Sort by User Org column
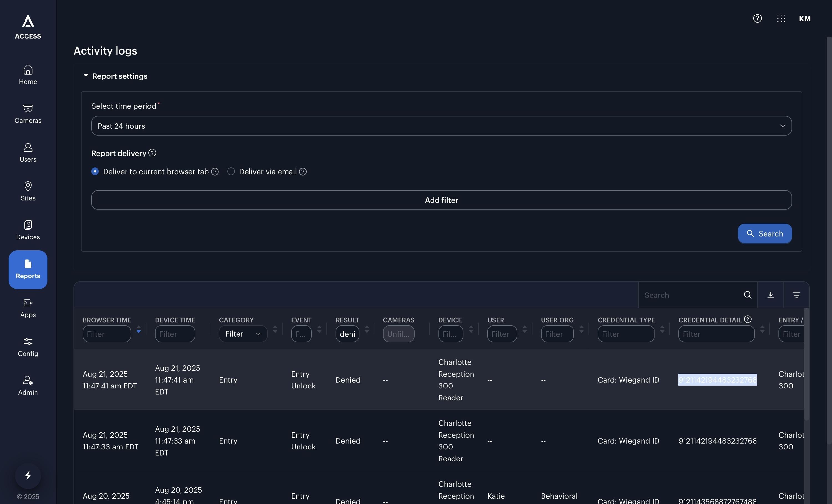The width and height of the screenshot is (832, 504). [581, 329]
